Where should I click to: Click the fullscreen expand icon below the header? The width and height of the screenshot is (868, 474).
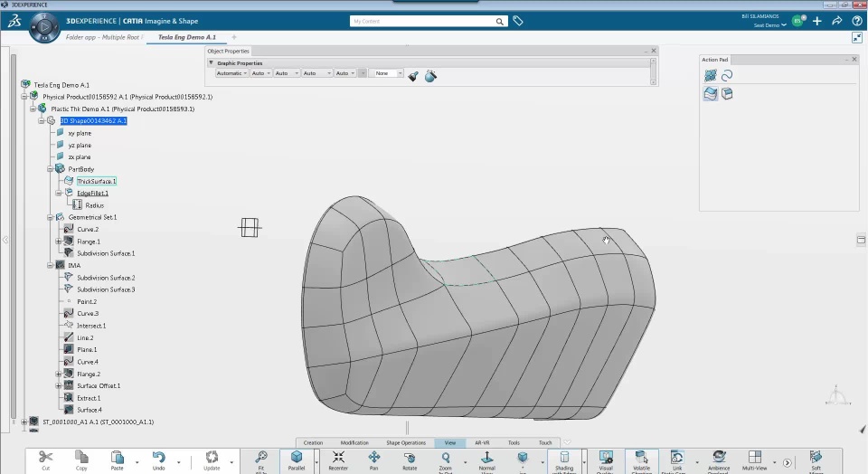857,38
